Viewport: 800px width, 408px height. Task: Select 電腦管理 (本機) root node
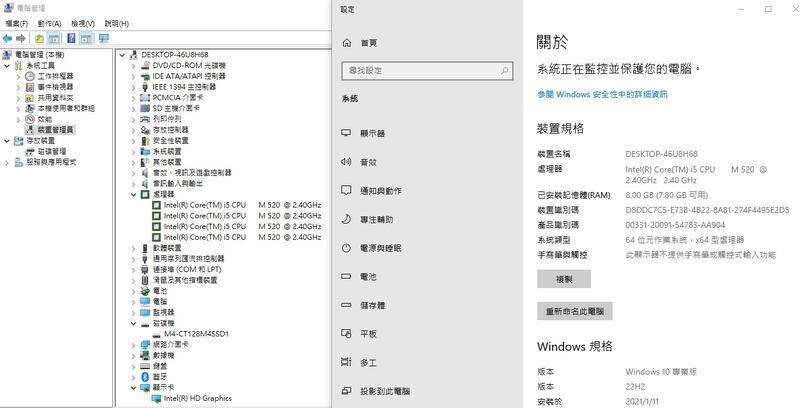click(x=40, y=55)
